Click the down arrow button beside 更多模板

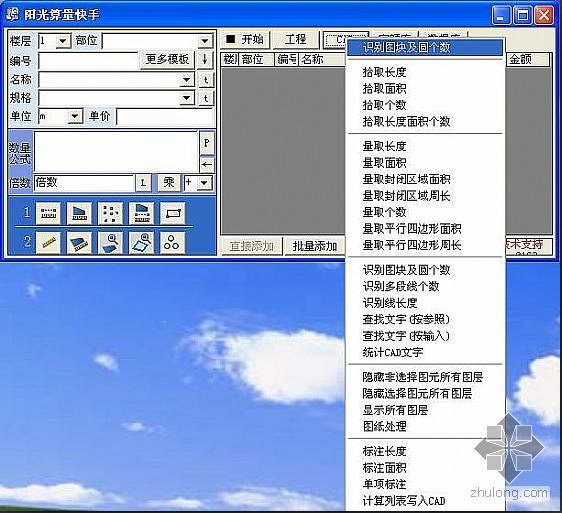205,60
